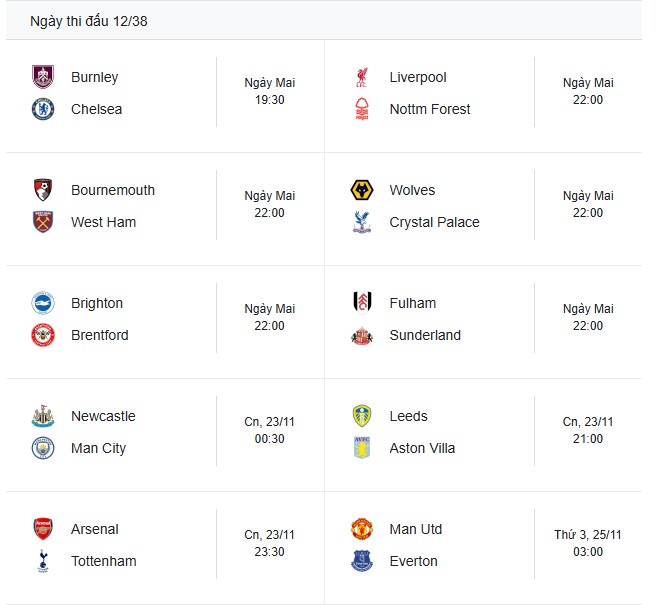Click the Tottenham club logo
670x605 pixels.
[42, 561]
